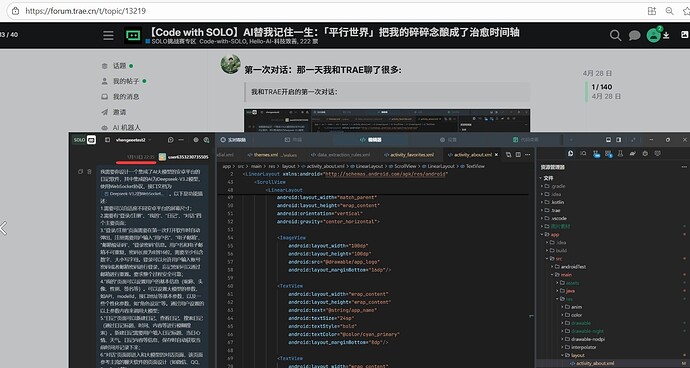
Task: Open the 我的帖子 sidebar link
Action: [126, 81]
